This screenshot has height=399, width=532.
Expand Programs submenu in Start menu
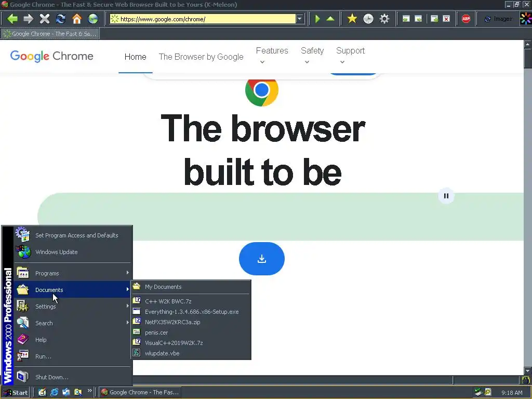click(73, 273)
